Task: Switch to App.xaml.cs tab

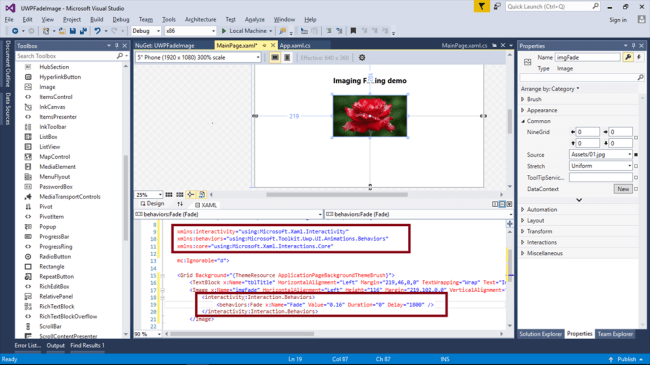Action: point(295,46)
